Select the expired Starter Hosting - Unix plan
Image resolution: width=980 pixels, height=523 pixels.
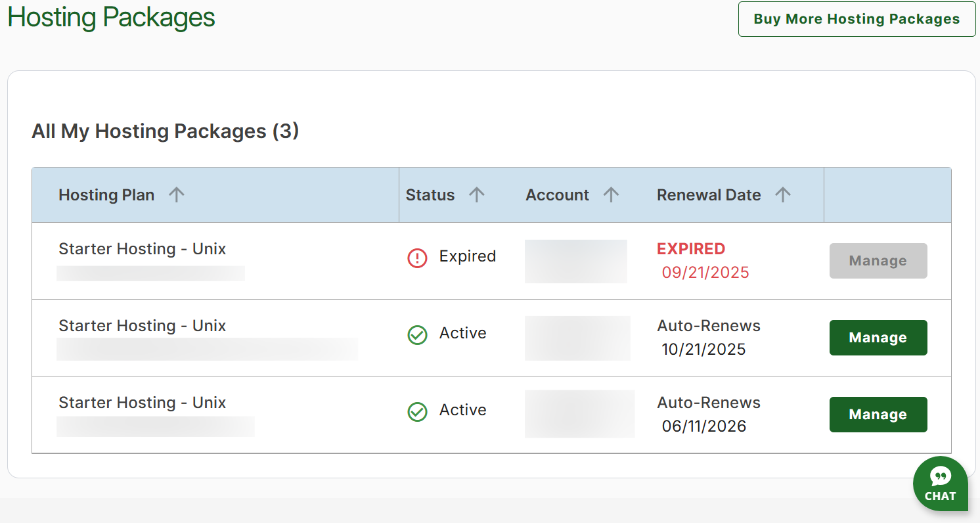[142, 249]
